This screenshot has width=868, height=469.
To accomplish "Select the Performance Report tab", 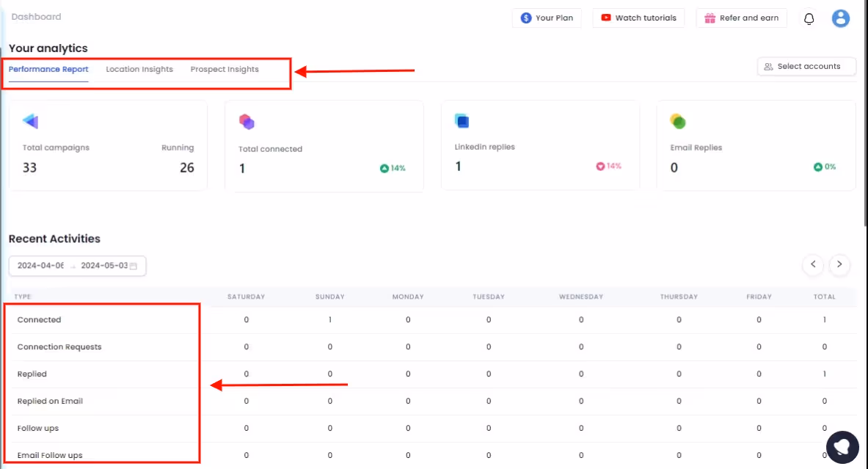I will [x=47, y=69].
